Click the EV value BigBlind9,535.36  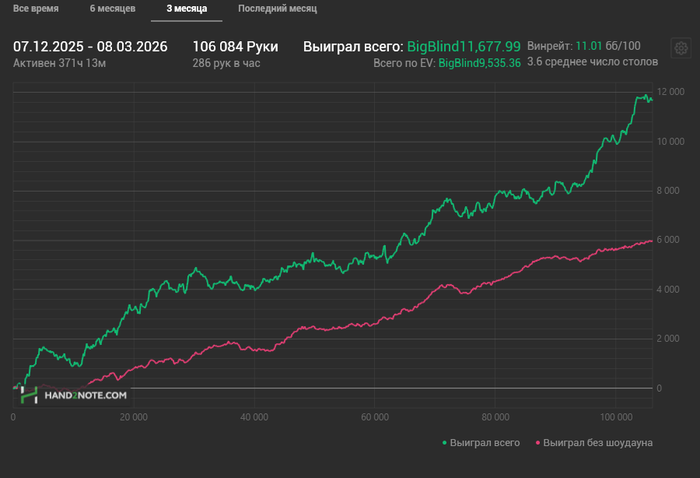coord(479,63)
